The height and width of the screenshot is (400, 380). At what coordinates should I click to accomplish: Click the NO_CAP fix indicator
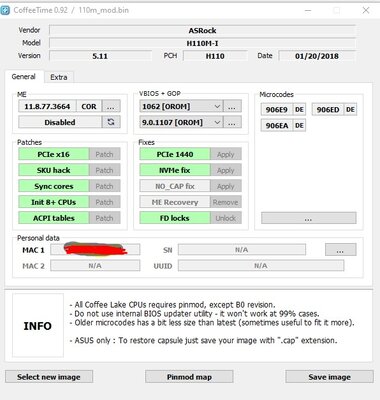(175, 186)
